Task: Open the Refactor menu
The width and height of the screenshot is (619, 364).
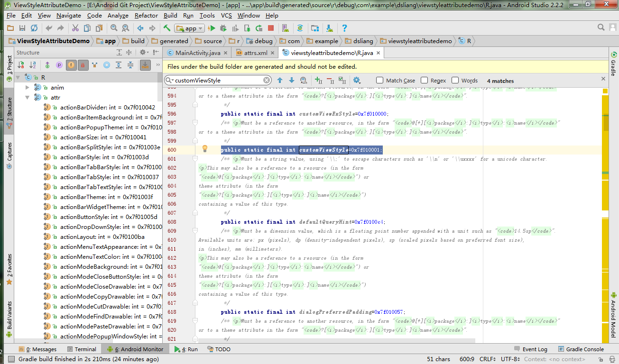Action: (146, 15)
